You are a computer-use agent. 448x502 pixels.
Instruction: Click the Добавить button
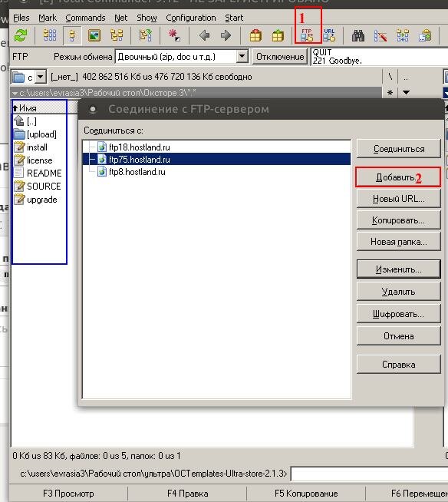(398, 177)
